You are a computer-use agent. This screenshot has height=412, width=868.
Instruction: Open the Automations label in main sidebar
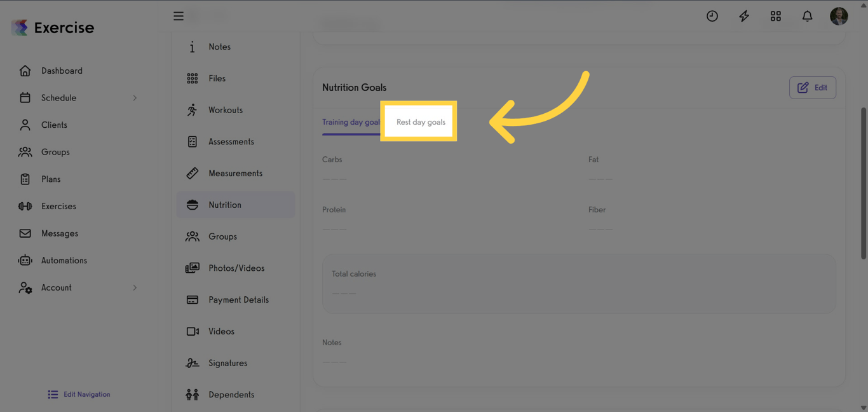pyautogui.click(x=64, y=261)
